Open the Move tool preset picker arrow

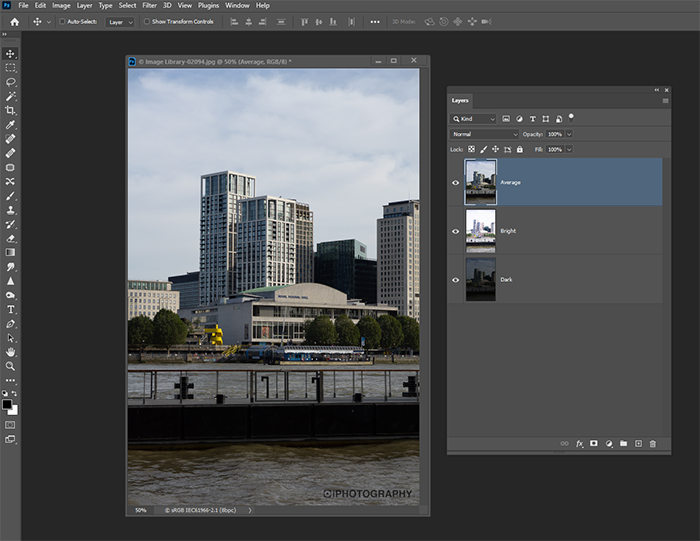coord(49,22)
